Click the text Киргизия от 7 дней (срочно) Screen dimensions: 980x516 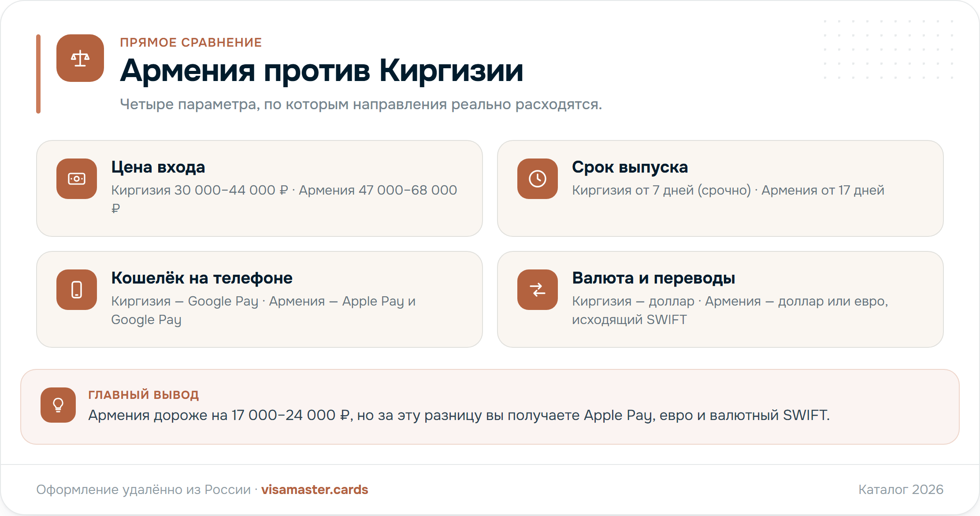[x=661, y=190]
